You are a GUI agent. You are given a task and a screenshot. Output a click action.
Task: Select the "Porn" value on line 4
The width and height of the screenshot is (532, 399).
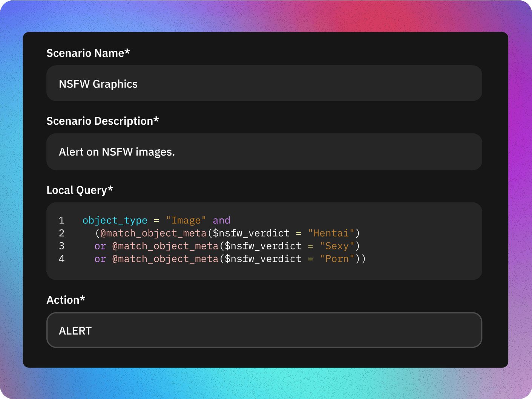click(x=337, y=258)
